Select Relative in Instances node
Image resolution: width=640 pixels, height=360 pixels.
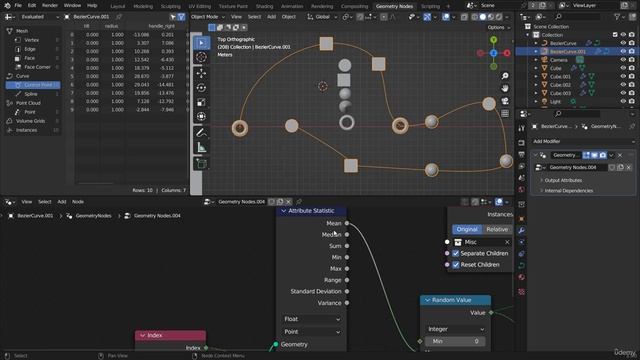[497, 229]
